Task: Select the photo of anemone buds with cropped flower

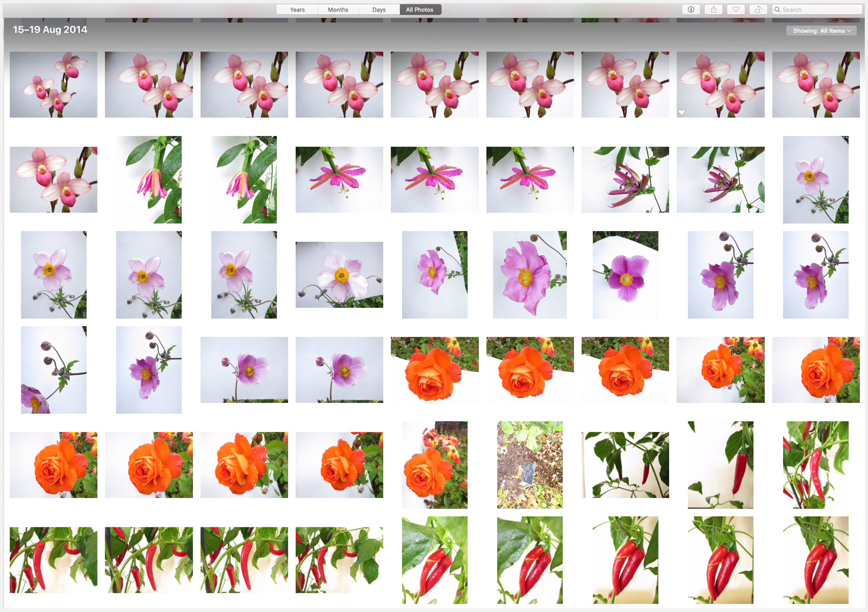Action: click(x=53, y=370)
